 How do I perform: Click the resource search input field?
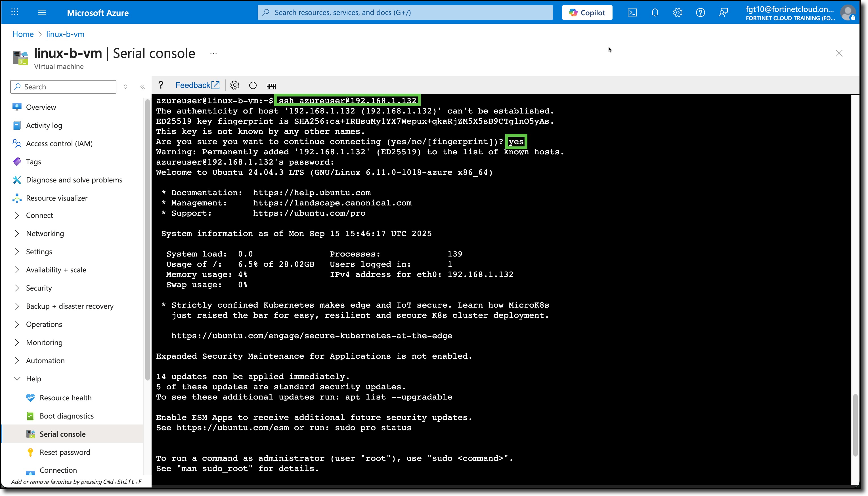click(x=405, y=12)
